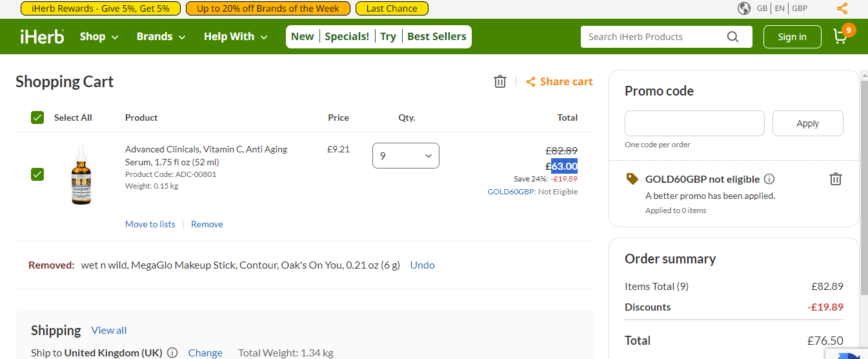Delete cart using the trash icon beside Share cart
Viewport: 868px width, 359px height.
500,81
